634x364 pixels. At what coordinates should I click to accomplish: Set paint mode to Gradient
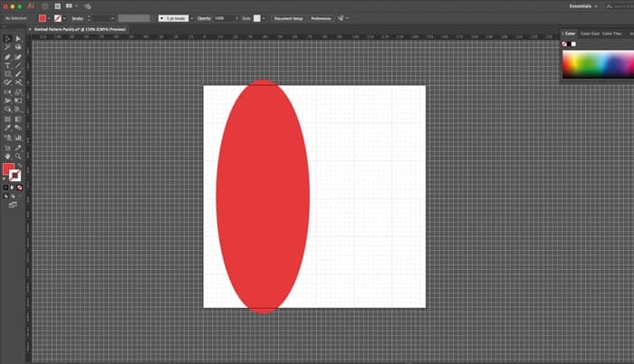[x=13, y=187]
